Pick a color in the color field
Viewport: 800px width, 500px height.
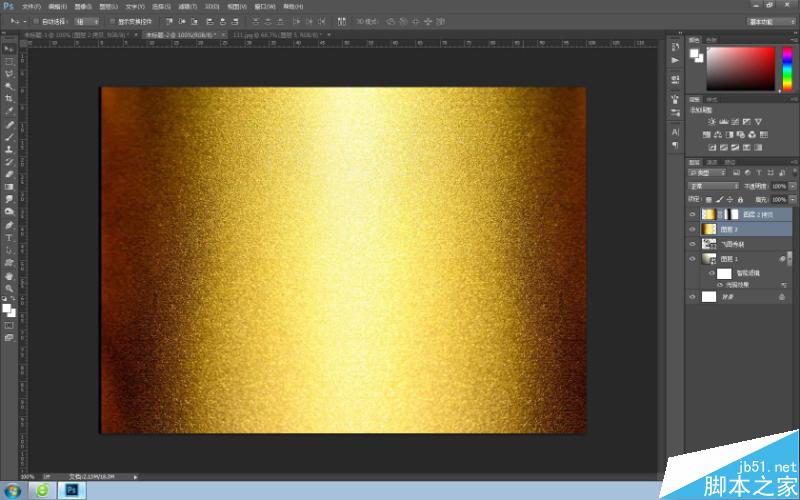tap(740, 69)
